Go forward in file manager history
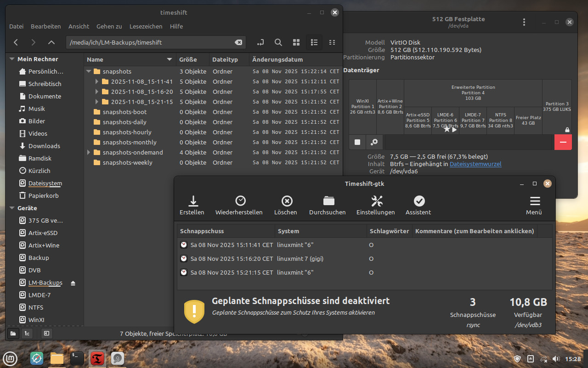 [x=33, y=42]
